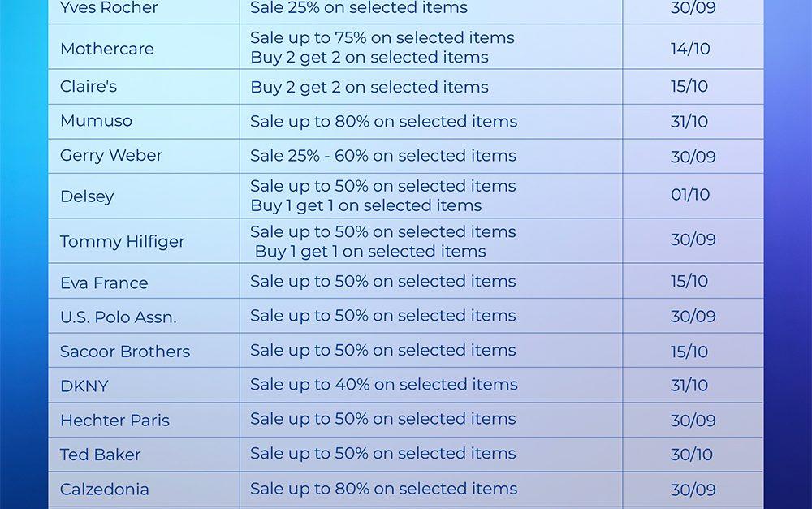Screen dimensions: 812x509
Task: Click the U.S. Polo Assn. brand name
Action: 118,317
